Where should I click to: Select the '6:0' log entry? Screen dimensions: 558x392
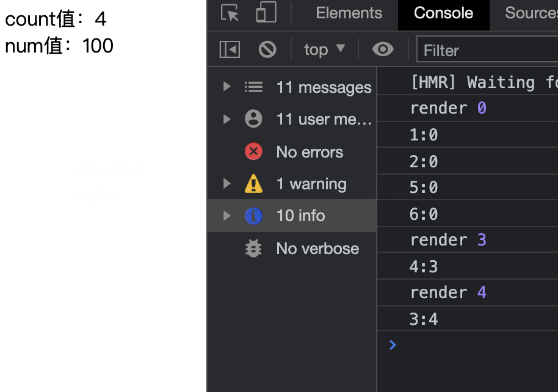pyautogui.click(x=468, y=214)
